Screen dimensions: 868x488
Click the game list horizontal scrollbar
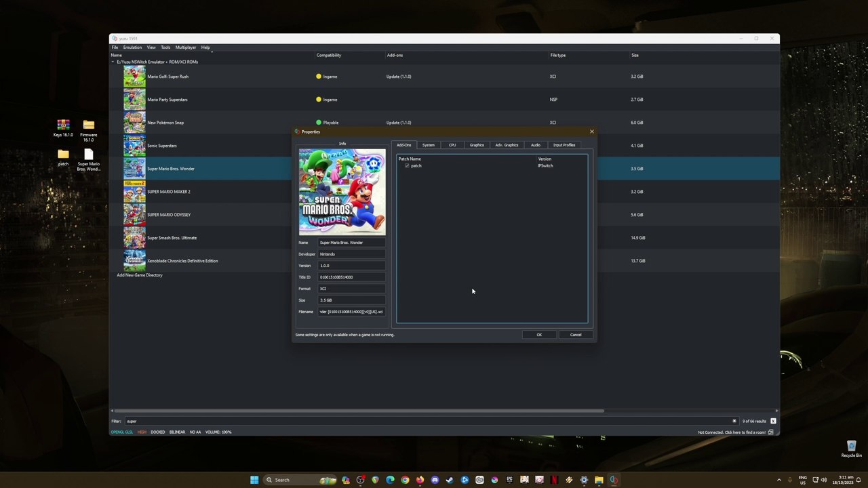(x=359, y=411)
